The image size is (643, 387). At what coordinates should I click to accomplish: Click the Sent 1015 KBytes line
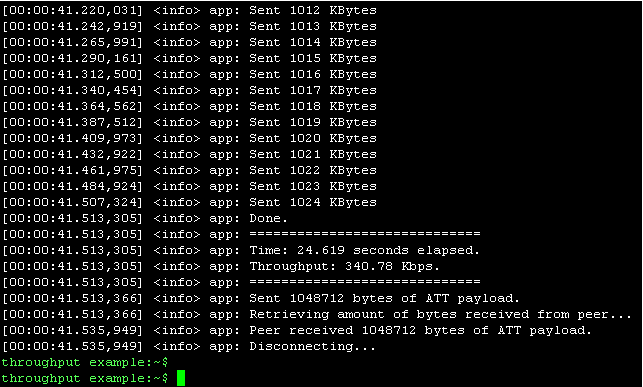[189, 58]
